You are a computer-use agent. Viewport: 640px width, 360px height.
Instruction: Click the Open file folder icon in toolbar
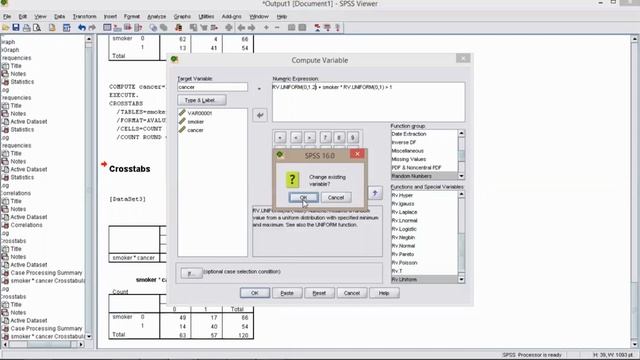[x=5, y=28]
